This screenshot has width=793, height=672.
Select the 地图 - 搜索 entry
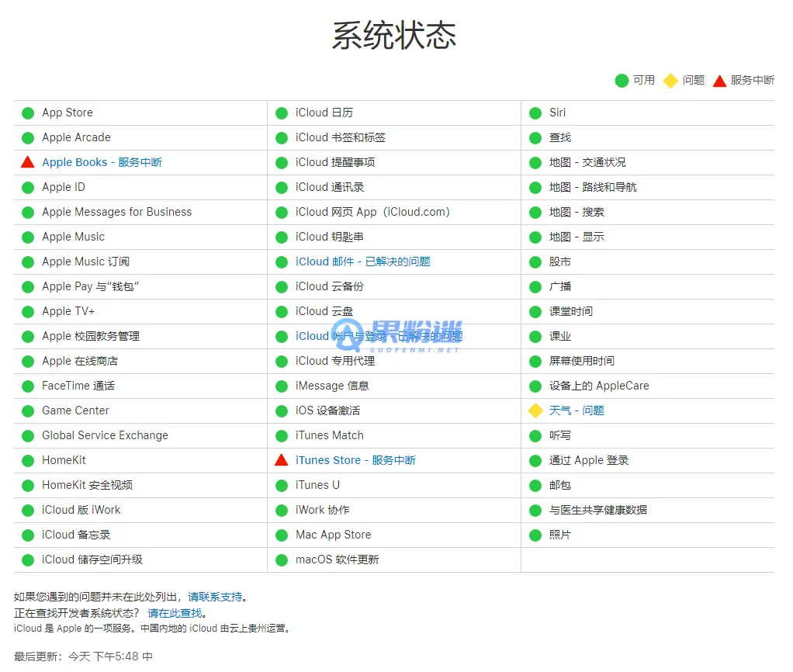577,212
